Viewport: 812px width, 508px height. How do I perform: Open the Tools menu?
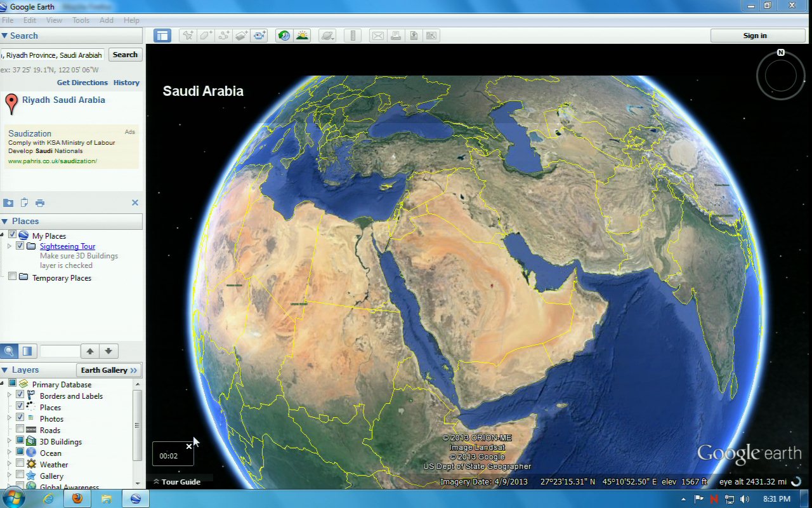coord(81,20)
